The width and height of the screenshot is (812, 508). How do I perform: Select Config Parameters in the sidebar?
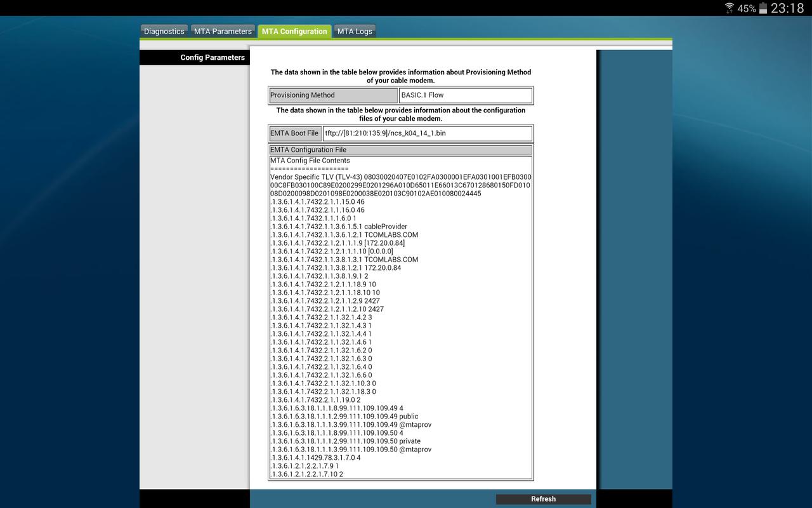point(212,57)
